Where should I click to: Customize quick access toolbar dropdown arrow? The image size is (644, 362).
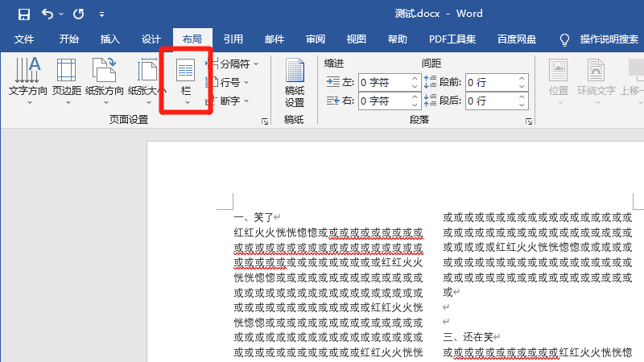click(101, 14)
